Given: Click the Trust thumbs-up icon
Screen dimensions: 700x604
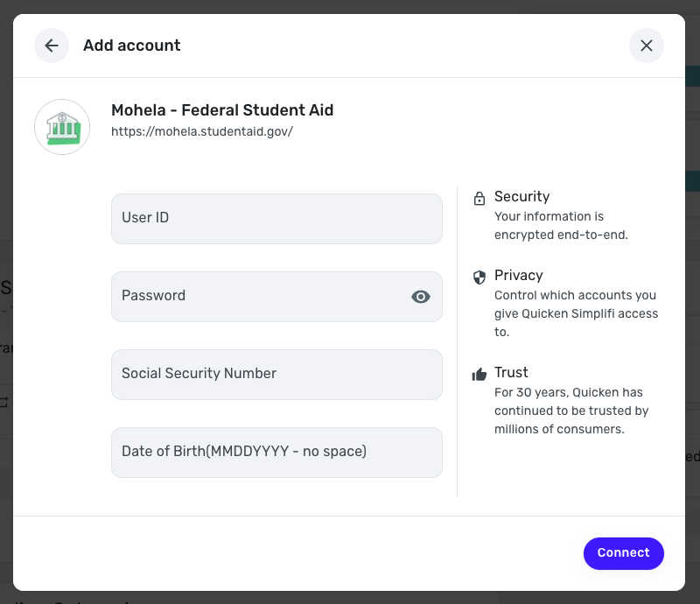Looking at the screenshot, I should [x=479, y=375].
